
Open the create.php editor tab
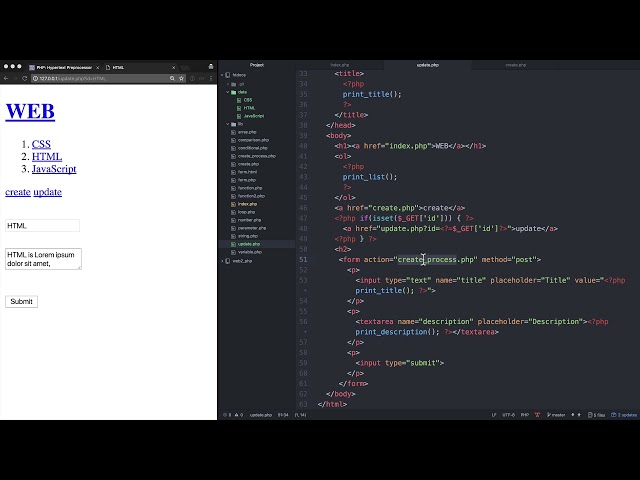pyautogui.click(x=516, y=65)
